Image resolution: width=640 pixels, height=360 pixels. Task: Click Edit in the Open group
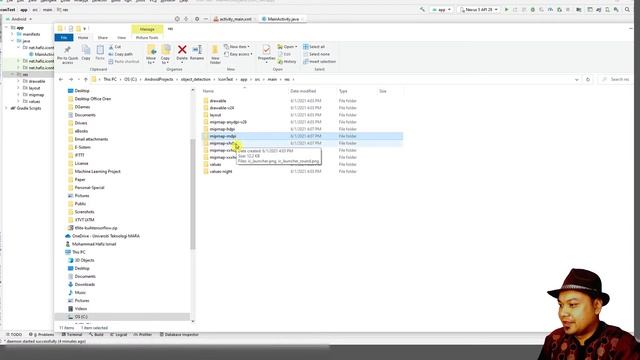tap(284, 54)
